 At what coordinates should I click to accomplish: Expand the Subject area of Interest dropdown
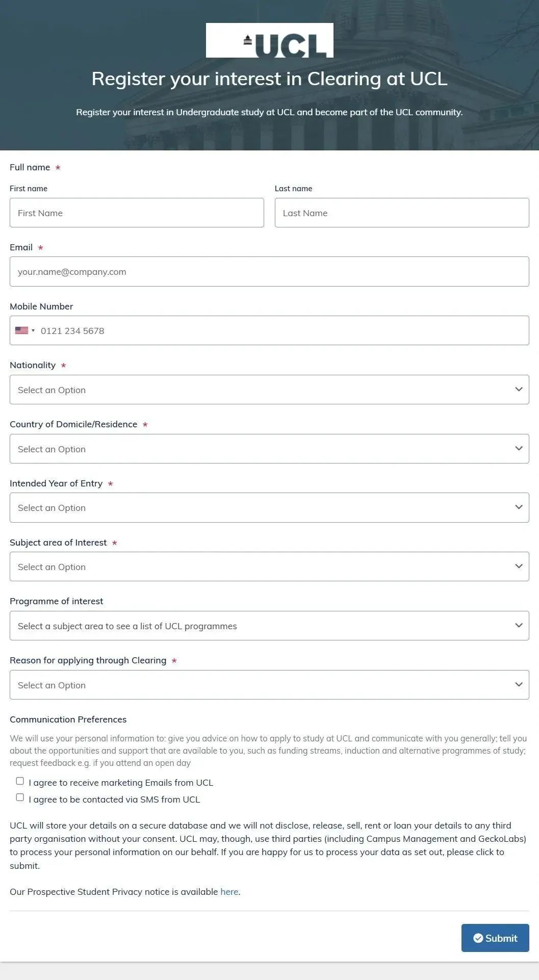(269, 566)
